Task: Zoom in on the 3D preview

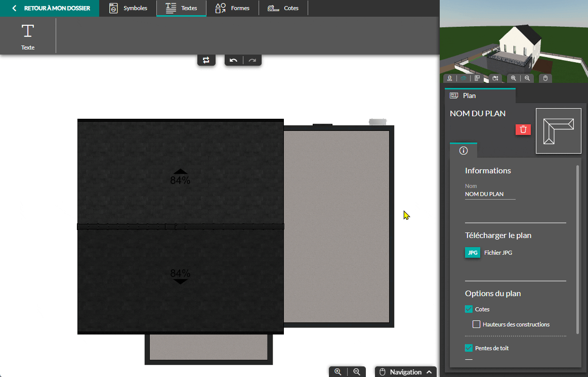Action: [514, 78]
